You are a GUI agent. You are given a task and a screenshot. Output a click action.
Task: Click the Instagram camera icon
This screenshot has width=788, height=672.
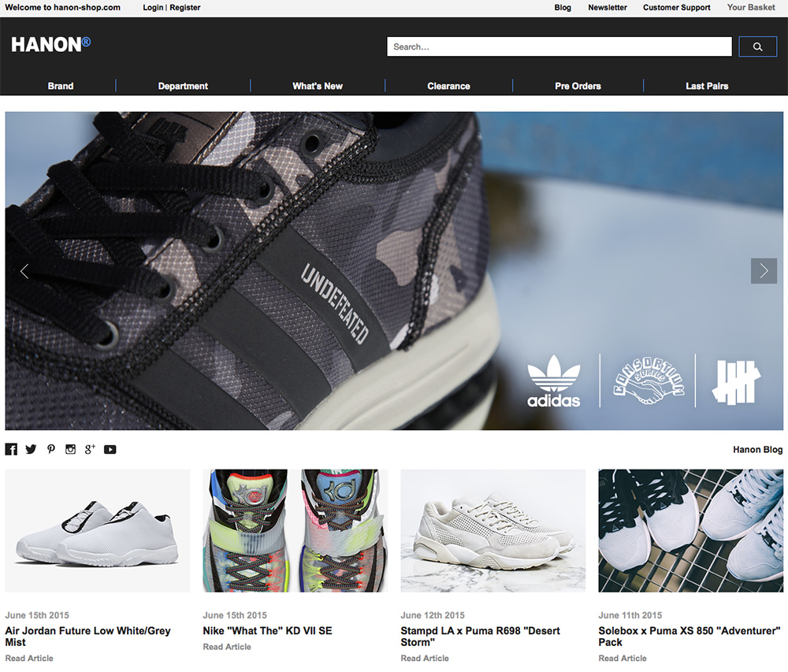pos(70,449)
